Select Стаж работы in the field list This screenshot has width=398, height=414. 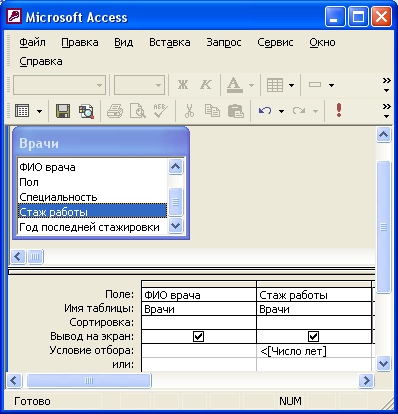point(92,212)
